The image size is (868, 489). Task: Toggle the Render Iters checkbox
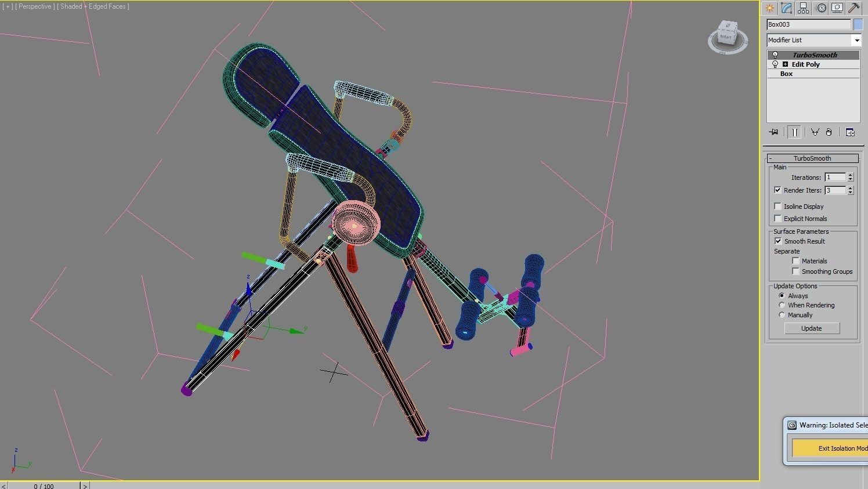coord(777,190)
